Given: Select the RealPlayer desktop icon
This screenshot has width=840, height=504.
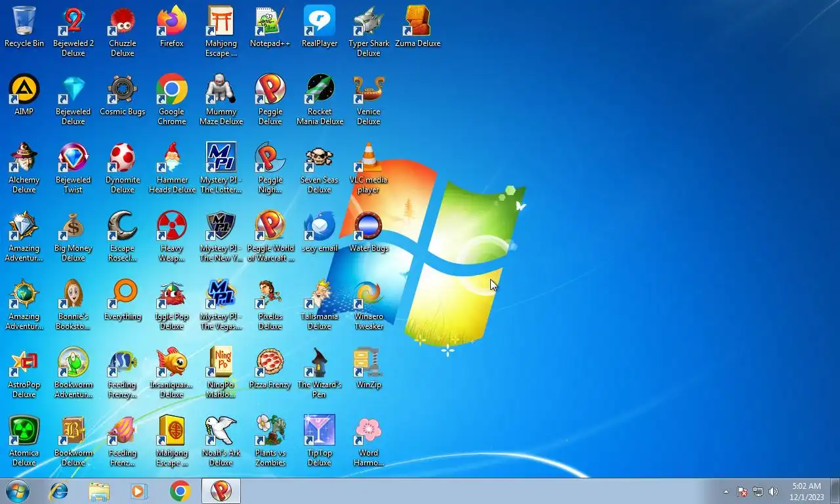Looking at the screenshot, I should (x=320, y=27).
